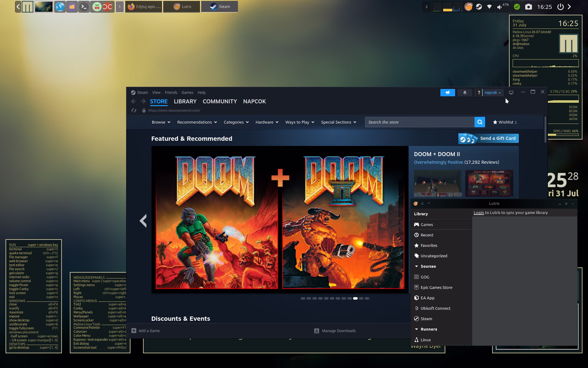This screenshot has height=368, width=588.
Task: Click the DOOM gameplay screenshot thumbnail
Action: [x=438, y=183]
